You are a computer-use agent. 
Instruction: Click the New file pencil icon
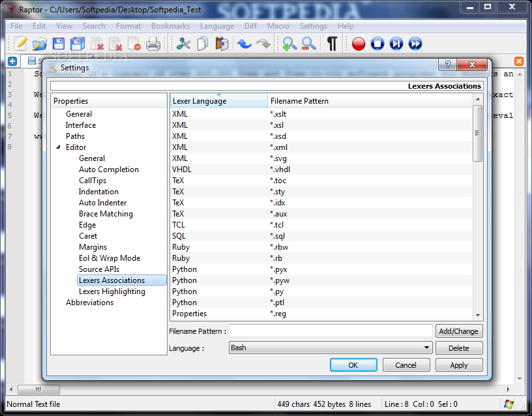coord(20,44)
